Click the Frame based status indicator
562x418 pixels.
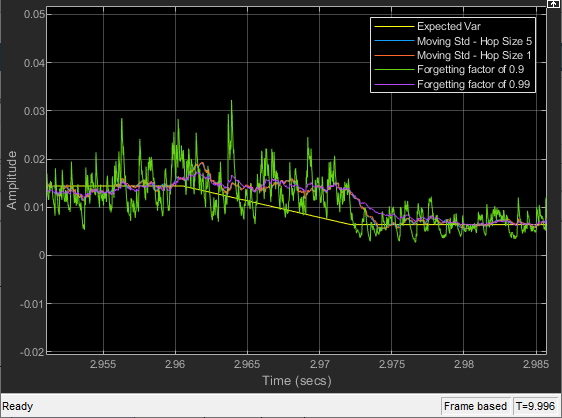click(x=475, y=406)
